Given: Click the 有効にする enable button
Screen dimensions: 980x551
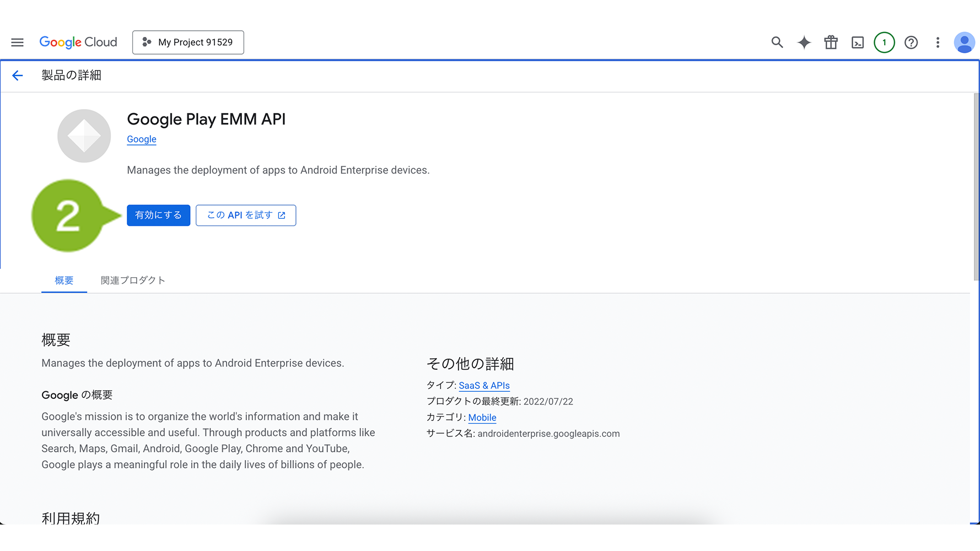Looking at the screenshot, I should 158,215.
